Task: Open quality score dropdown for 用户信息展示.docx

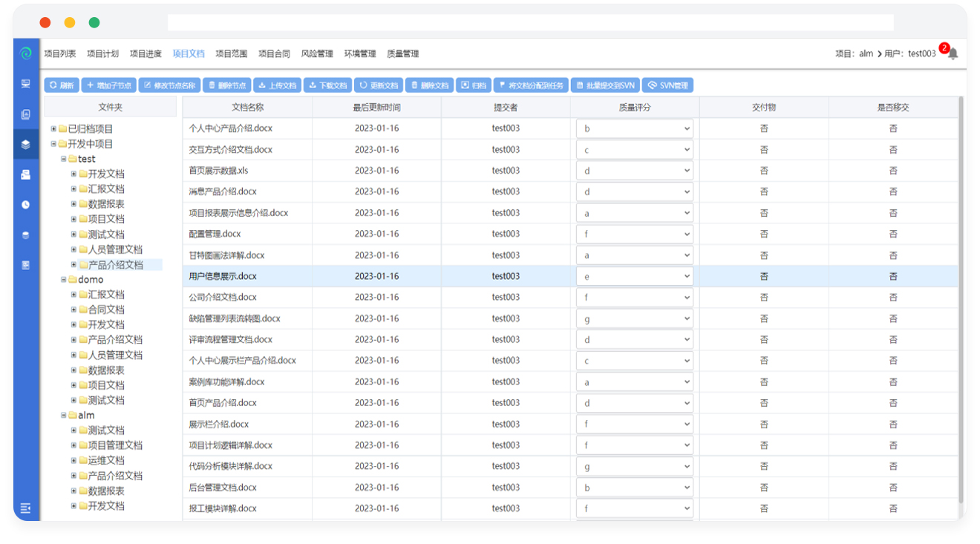Action: (634, 276)
